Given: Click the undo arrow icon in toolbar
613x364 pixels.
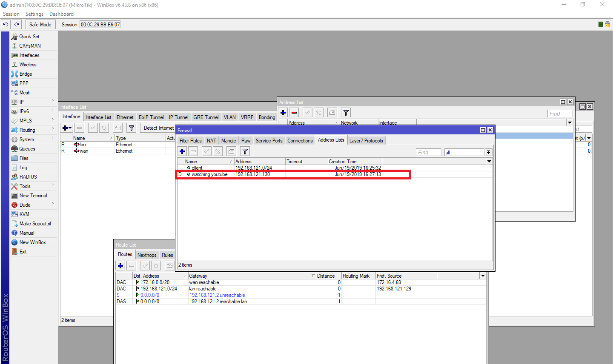Looking at the screenshot, I should tap(6, 24).
